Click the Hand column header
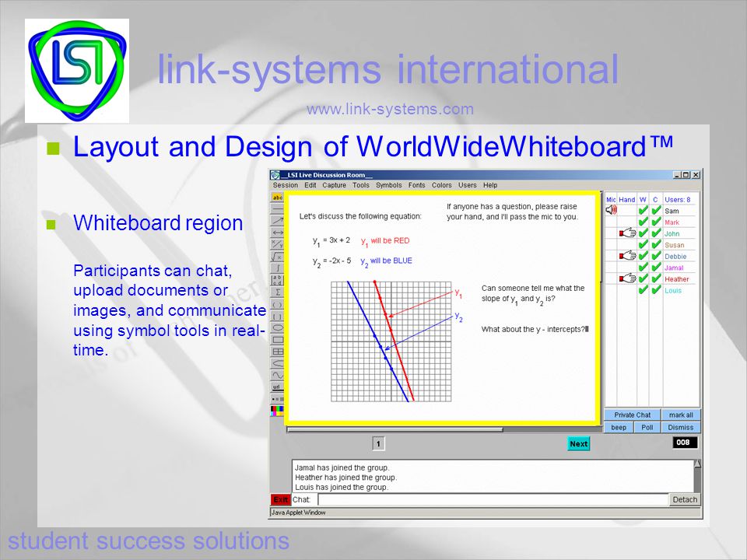Image resolution: width=747 pixels, height=560 pixels. pyautogui.click(x=627, y=200)
